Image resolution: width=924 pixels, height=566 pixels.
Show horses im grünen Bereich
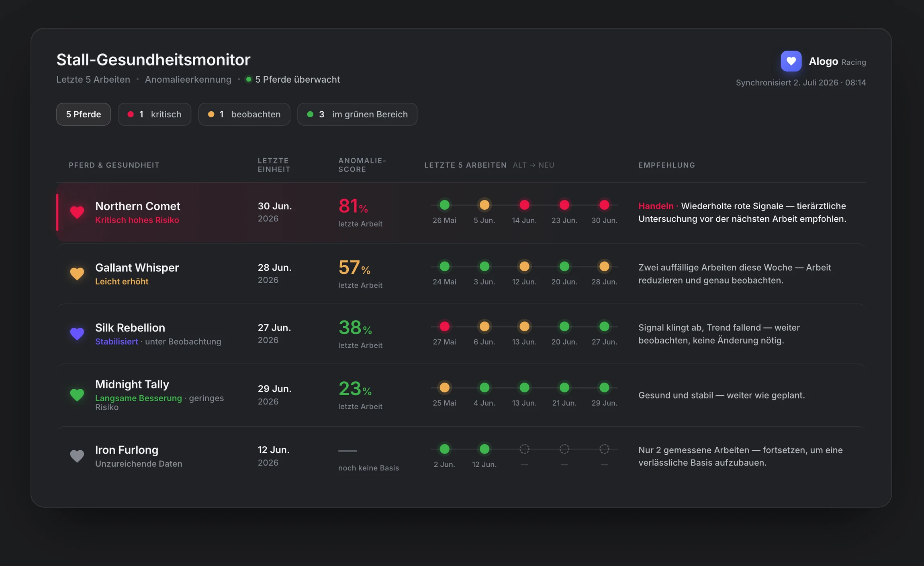coord(357,114)
